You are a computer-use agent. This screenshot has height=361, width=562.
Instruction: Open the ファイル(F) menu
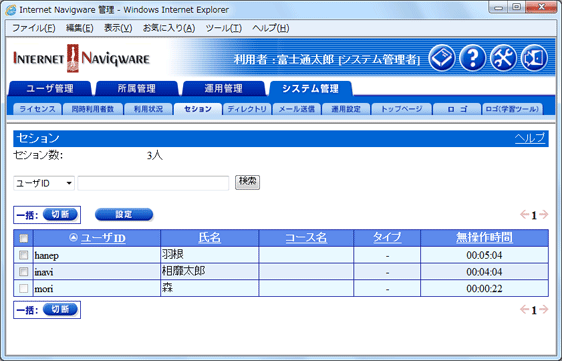pyautogui.click(x=34, y=28)
